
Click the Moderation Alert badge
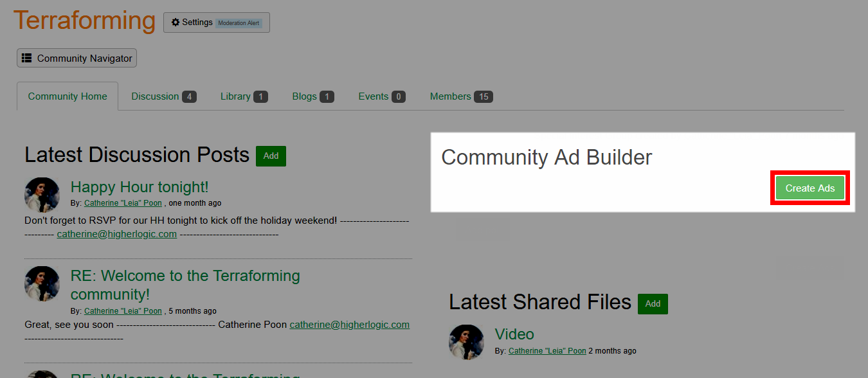(239, 23)
